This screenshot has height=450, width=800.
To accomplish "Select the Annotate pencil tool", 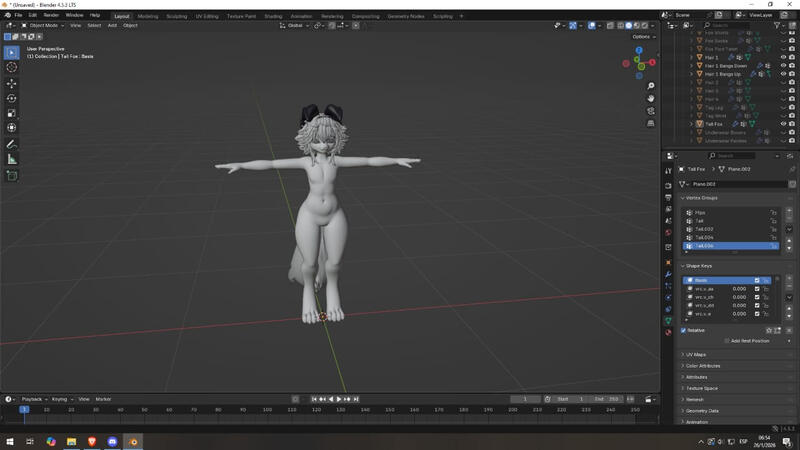I will (11, 145).
